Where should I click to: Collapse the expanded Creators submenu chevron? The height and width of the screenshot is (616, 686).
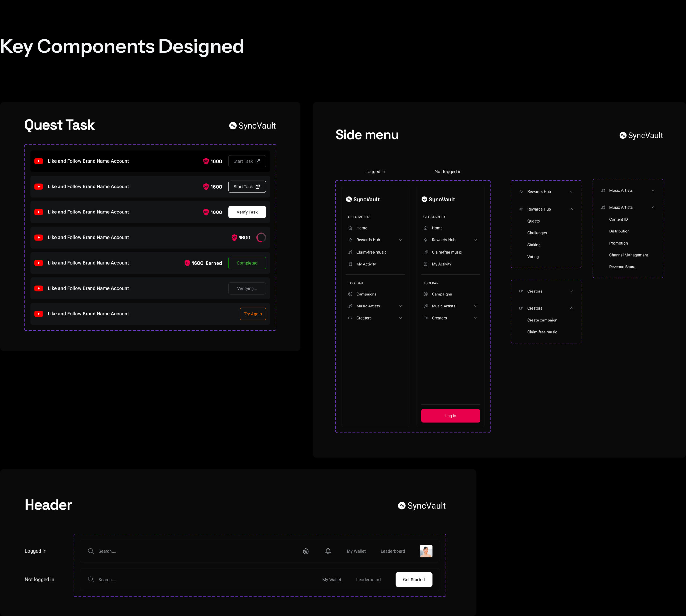click(571, 308)
